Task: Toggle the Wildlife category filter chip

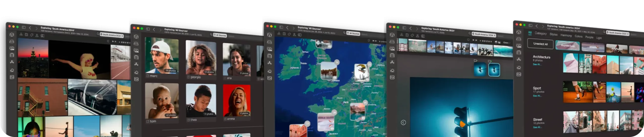Action: (593, 47)
